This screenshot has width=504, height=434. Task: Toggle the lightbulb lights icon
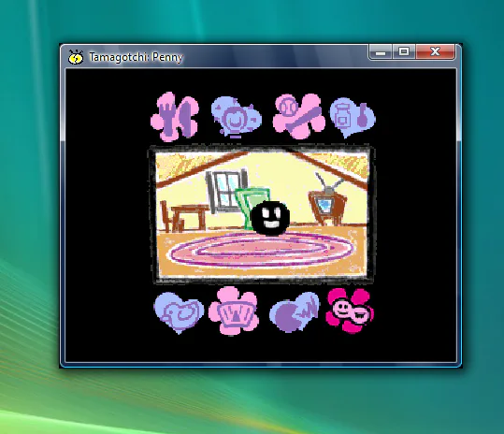click(237, 117)
